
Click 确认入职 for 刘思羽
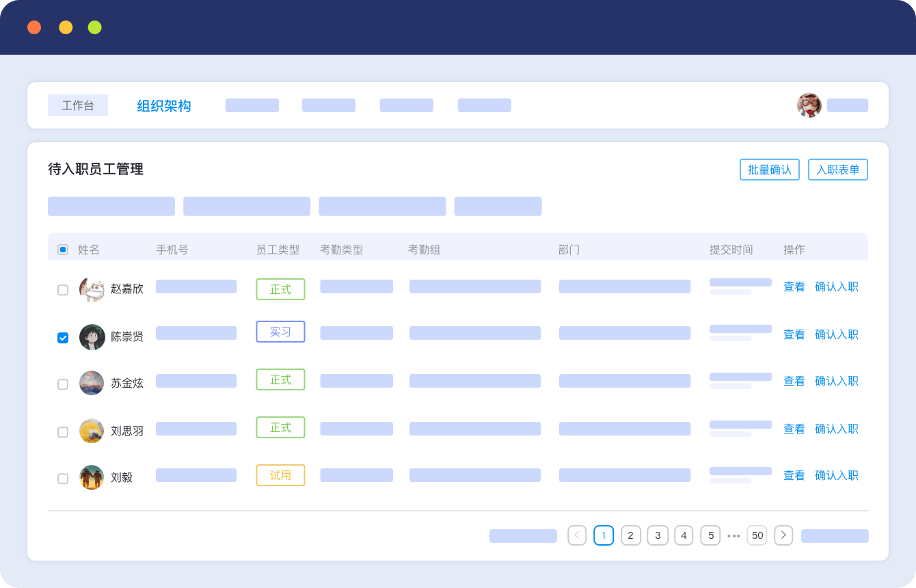[836, 429]
